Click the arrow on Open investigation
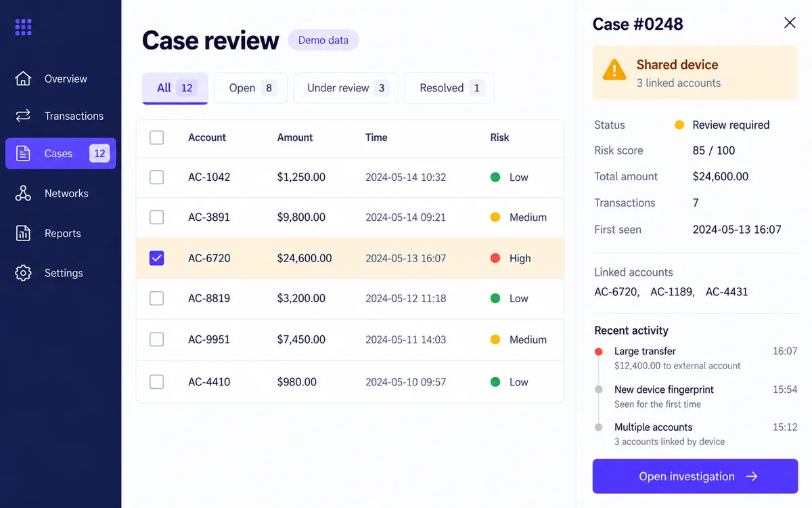 pos(752,476)
